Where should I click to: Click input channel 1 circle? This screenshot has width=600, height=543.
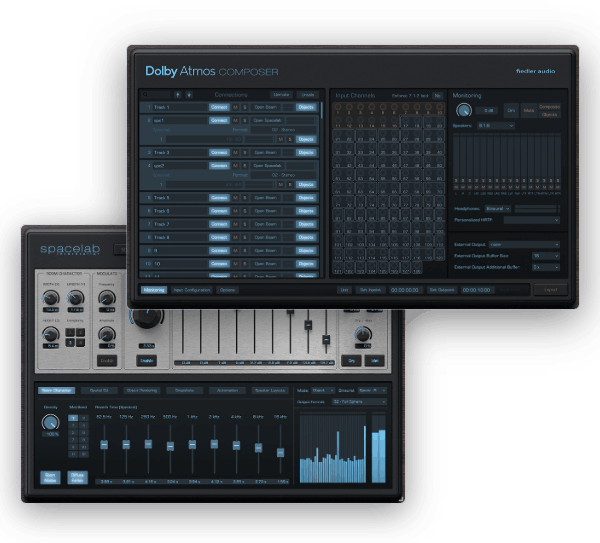[338, 108]
